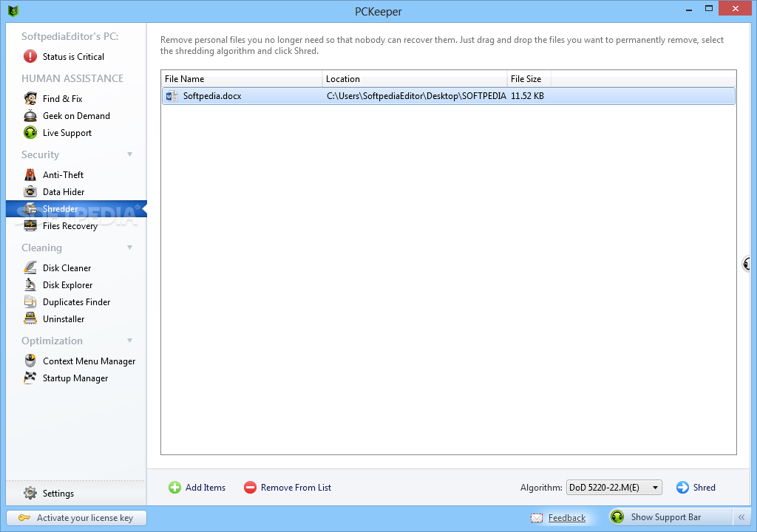Select the Shredder sidebar entry
757x532 pixels.
point(76,208)
